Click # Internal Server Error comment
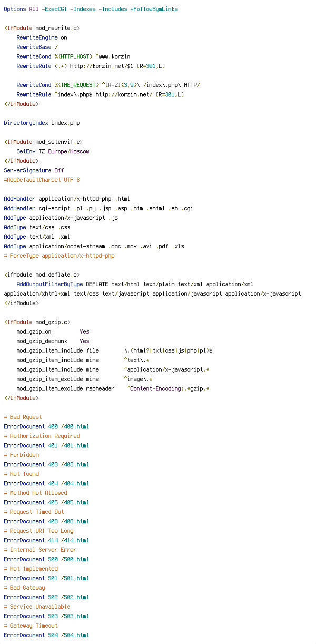Screen dimensions: 316x644 40,550
